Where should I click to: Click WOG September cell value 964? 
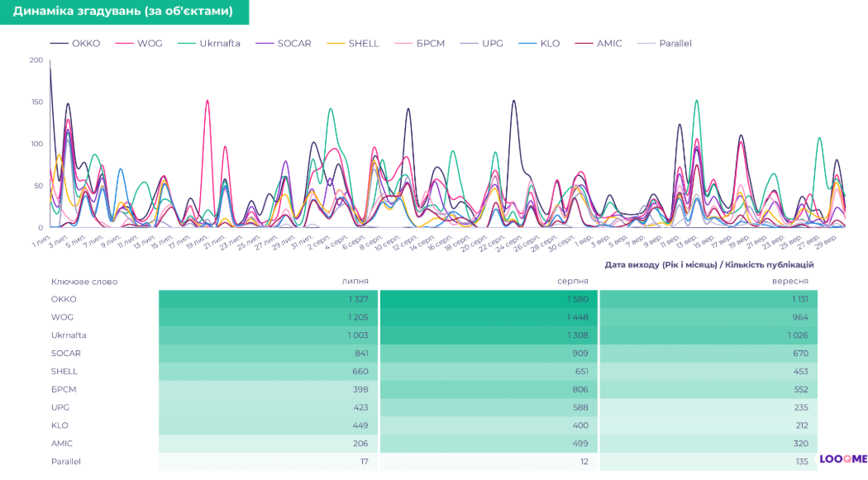(800, 317)
